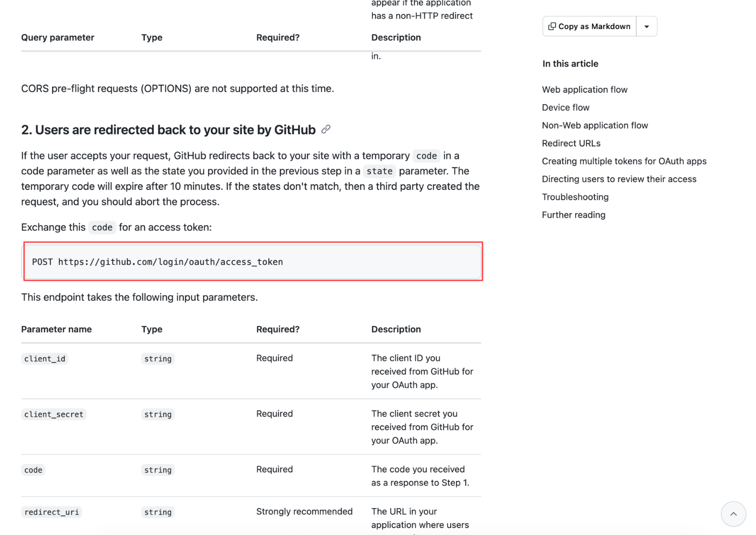Click the client_secret parameter code label
The image size is (756, 535).
click(54, 414)
